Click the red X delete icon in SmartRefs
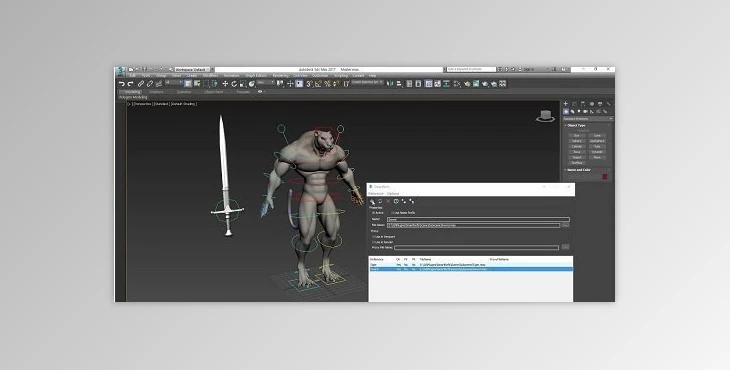 [388, 202]
